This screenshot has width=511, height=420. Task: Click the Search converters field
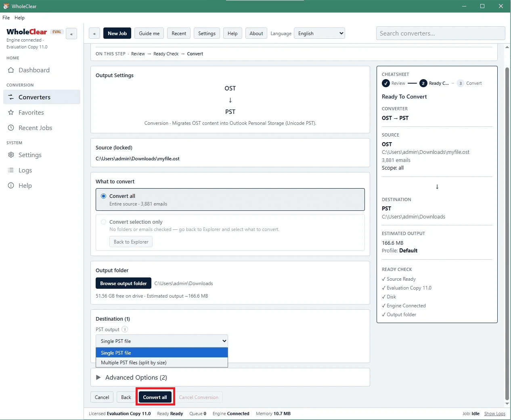pos(440,34)
